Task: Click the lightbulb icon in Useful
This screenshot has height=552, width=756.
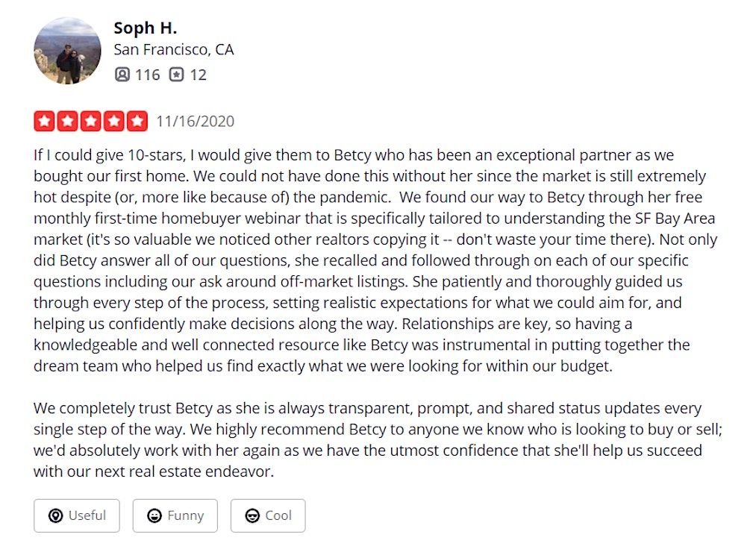Action: 55,515
